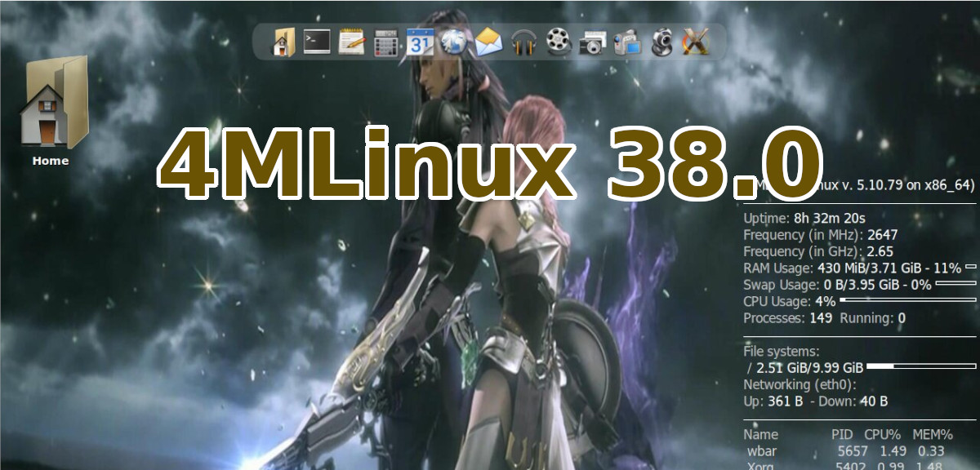Click the wbar process row name
Viewport: 980px width, 470px height.
click(x=760, y=451)
